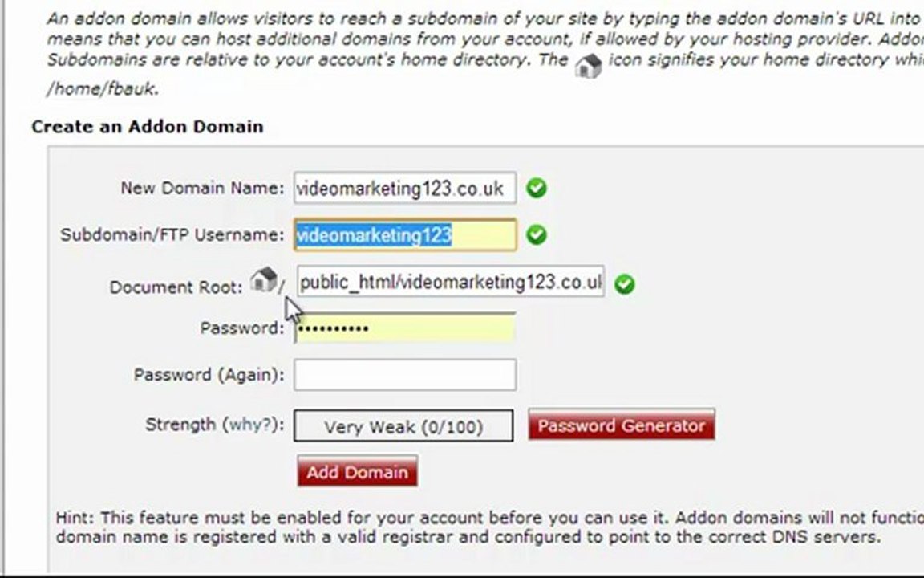Select the Subdomain/FTP Username text box
This screenshot has height=578, width=924.
405,234
